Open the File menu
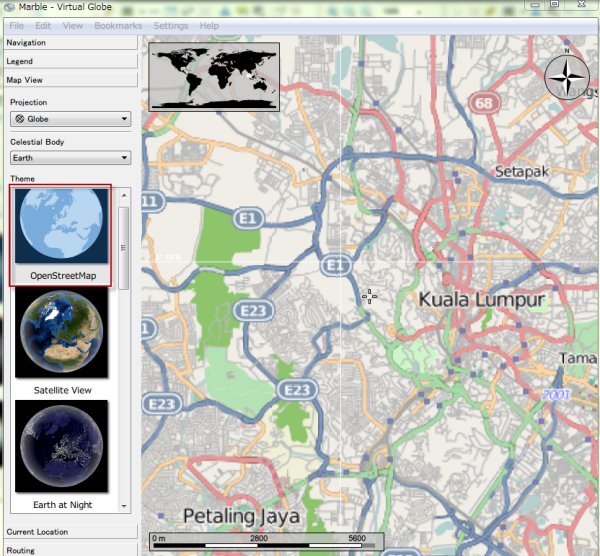The height and width of the screenshot is (556, 600). 16,25
